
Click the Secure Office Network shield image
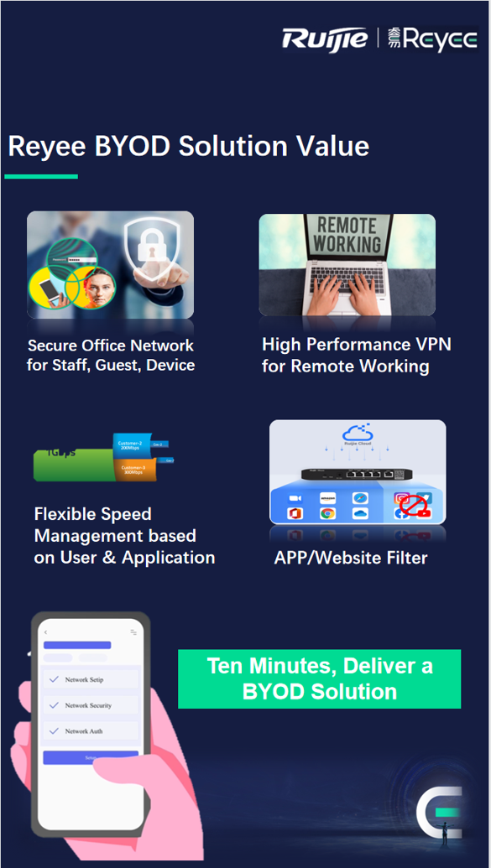pos(110,265)
